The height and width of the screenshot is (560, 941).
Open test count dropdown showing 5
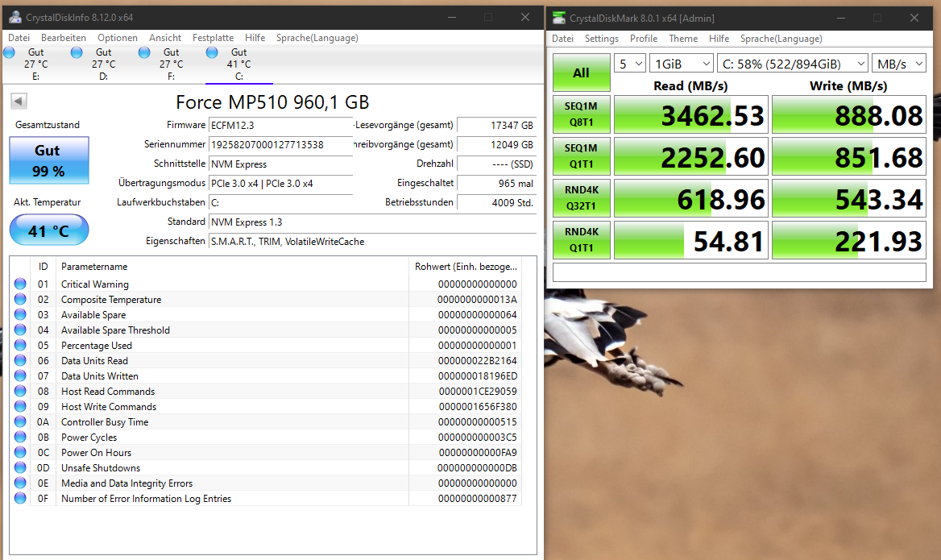(629, 64)
